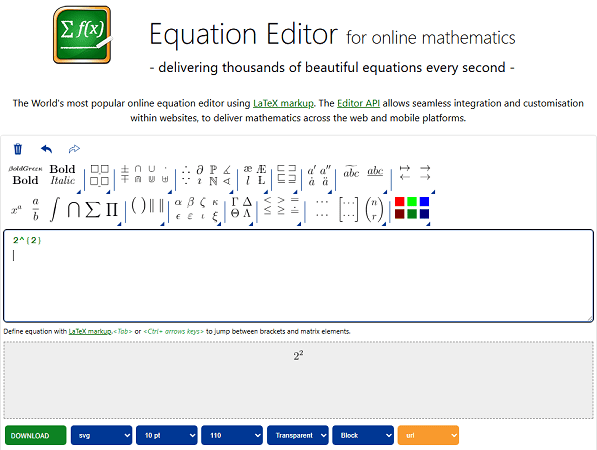597x450 pixels.
Task: Insert the summation sigma symbol
Action: click(x=93, y=209)
